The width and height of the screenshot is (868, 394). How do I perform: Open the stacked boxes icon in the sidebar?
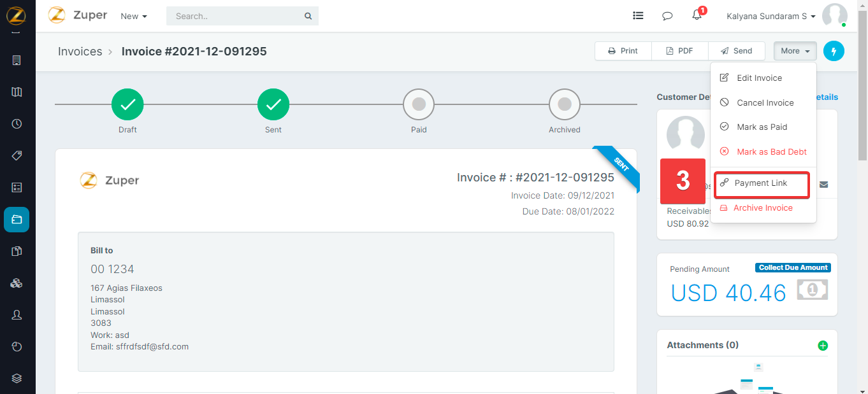click(17, 283)
